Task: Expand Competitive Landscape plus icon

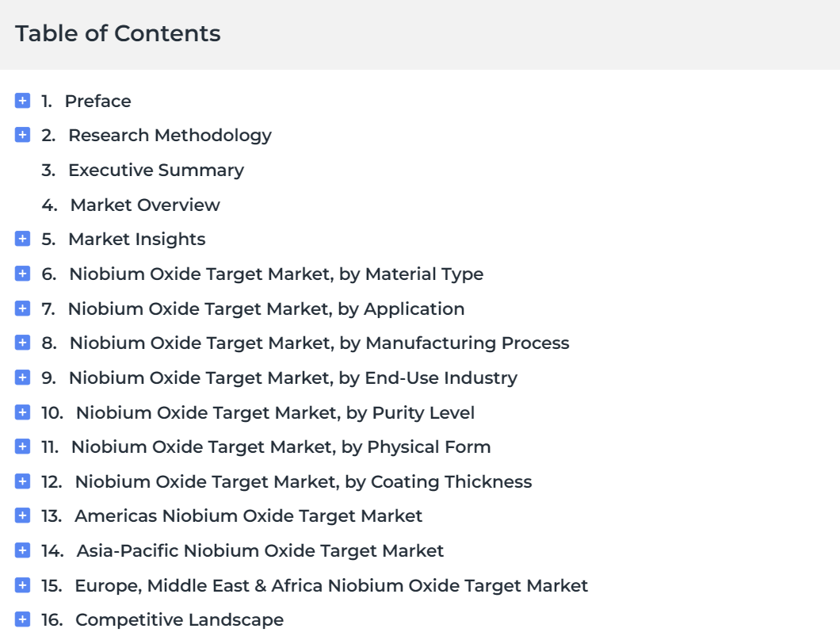Action: [22, 619]
